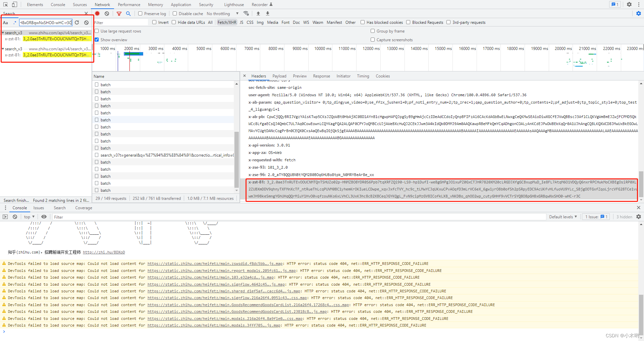The image size is (644, 341).
Task: Open Network settings gear icon
Action: coord(639,13)
